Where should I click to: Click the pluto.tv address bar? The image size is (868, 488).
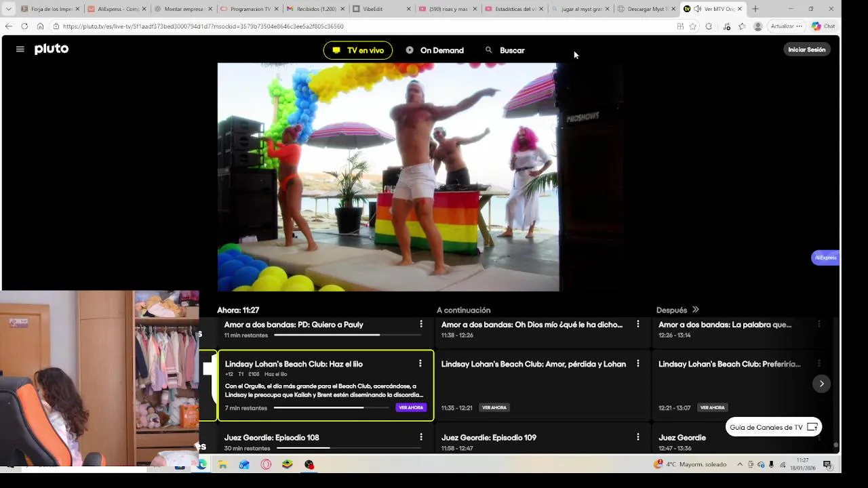[x=359, y=26]
